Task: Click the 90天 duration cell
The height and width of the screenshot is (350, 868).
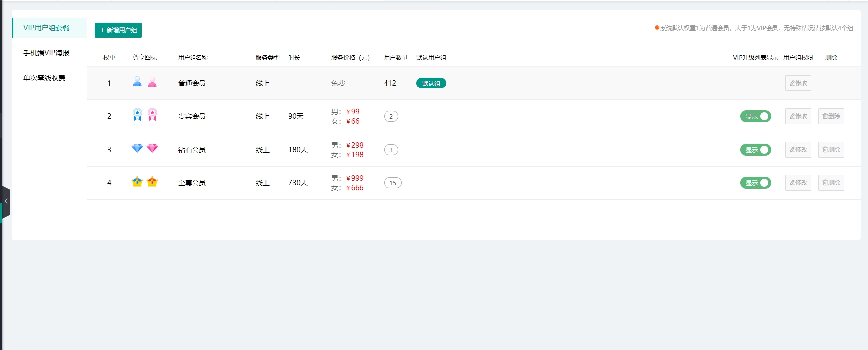Action: point(296,116)
